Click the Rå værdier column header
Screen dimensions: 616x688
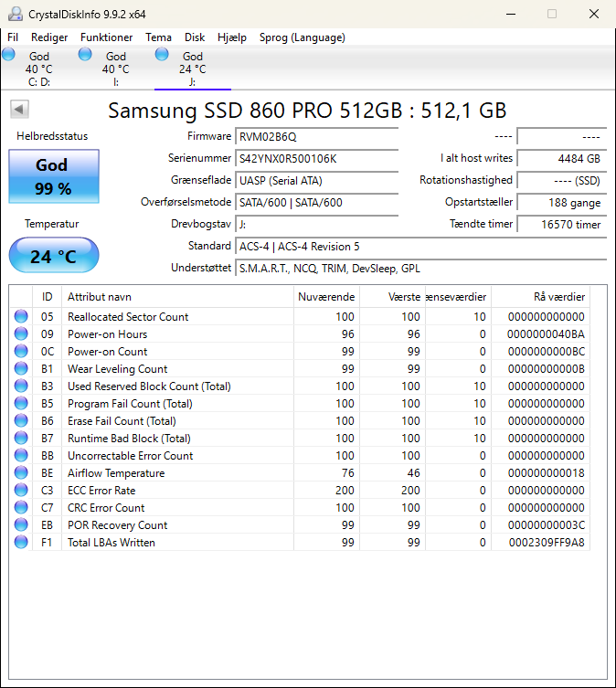(540, 297)
